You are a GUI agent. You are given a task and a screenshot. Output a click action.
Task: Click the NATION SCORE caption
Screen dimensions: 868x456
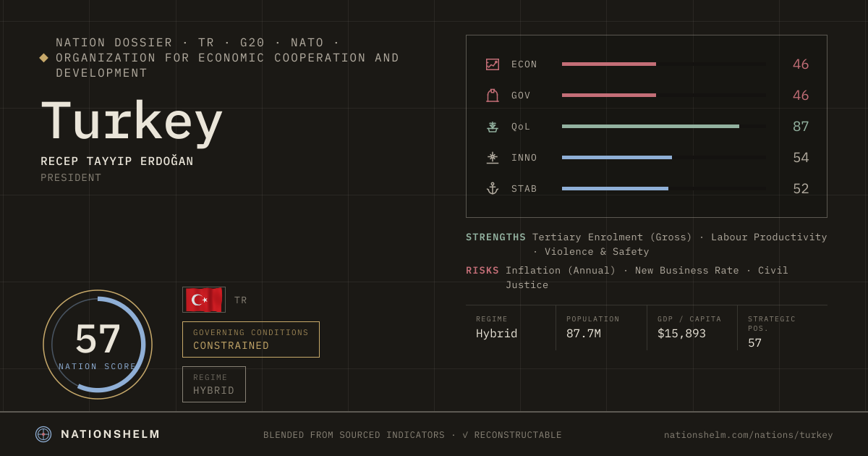coord(98,367)
